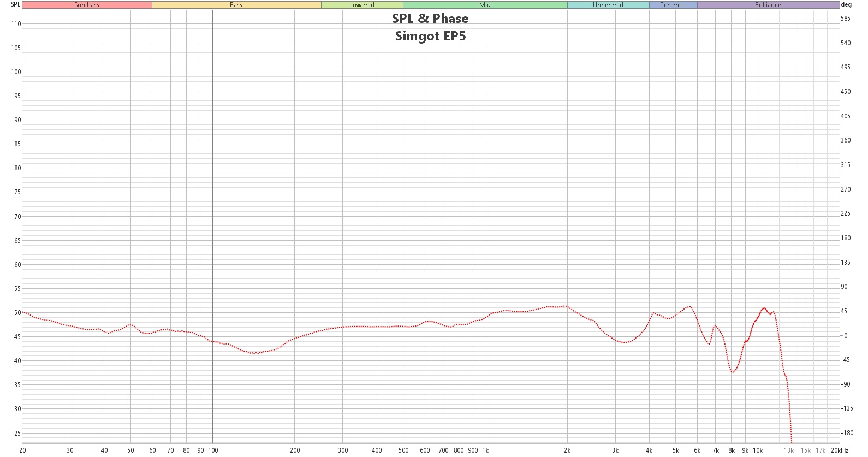Select the 35 SPL axis value
Image resolution: width=868 pixels, height=457 pixels.
click(x=17, y=385)
